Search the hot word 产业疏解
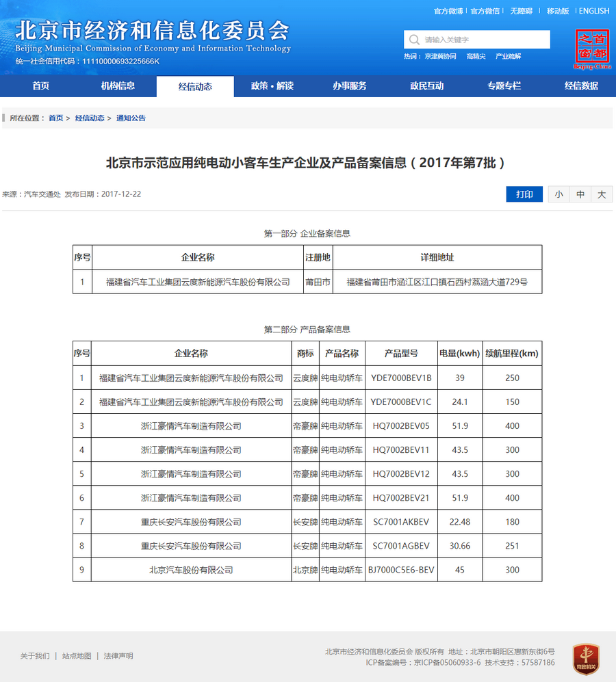 point(508,56)
